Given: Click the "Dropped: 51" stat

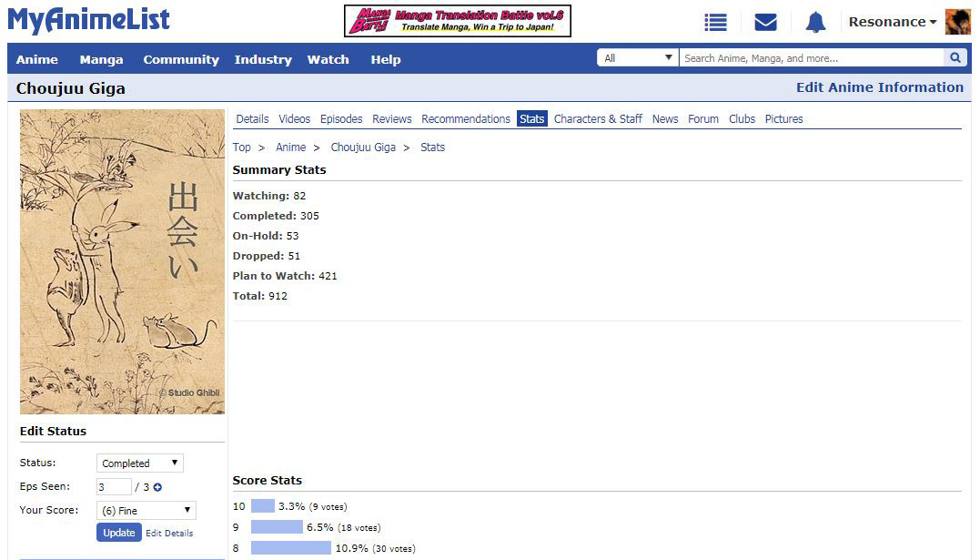Looking at the screenshot, I should click(267, 256).
